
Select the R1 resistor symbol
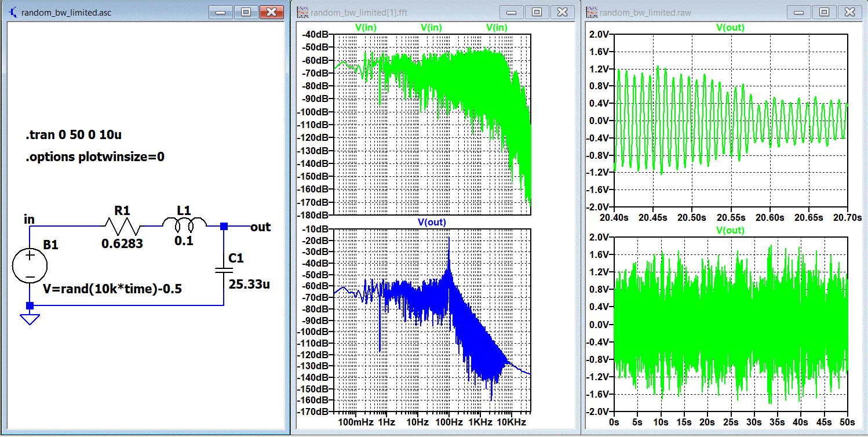click(x=122, y=227)
